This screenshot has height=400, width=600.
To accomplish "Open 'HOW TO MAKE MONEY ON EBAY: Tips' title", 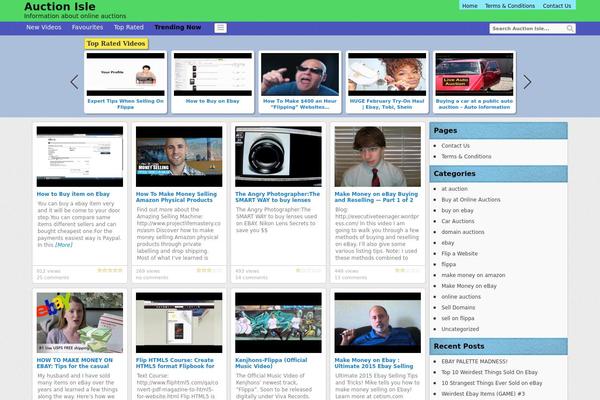I will 75,363.
